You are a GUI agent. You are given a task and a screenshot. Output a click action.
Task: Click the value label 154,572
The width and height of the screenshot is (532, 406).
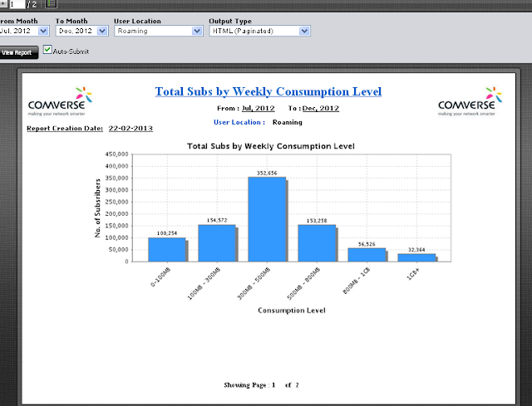[x=217, y=220]
